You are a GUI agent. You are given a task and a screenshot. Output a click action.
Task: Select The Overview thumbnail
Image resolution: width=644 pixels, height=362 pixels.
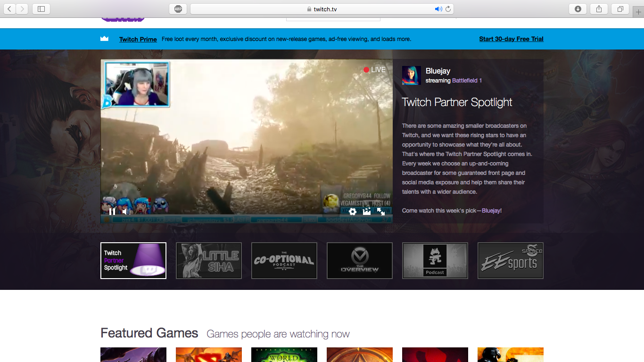pyautogui.click(x=360, y=261)
